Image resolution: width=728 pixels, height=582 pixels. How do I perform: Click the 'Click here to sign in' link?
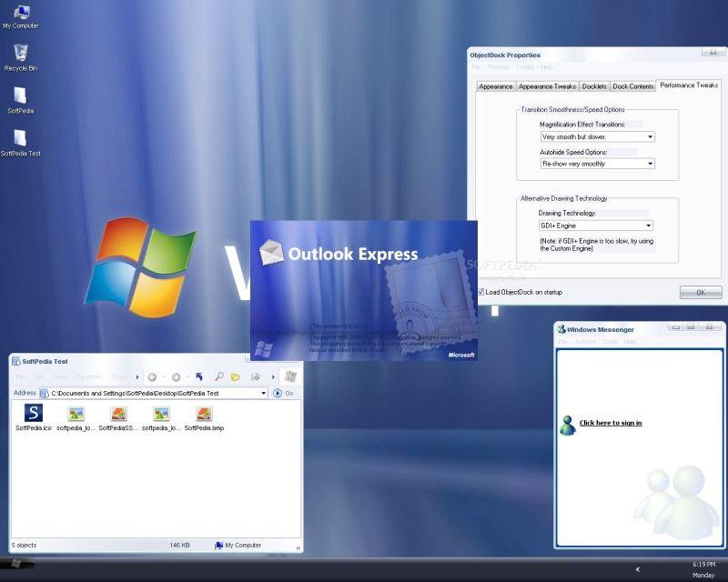(x=611, y=423)
